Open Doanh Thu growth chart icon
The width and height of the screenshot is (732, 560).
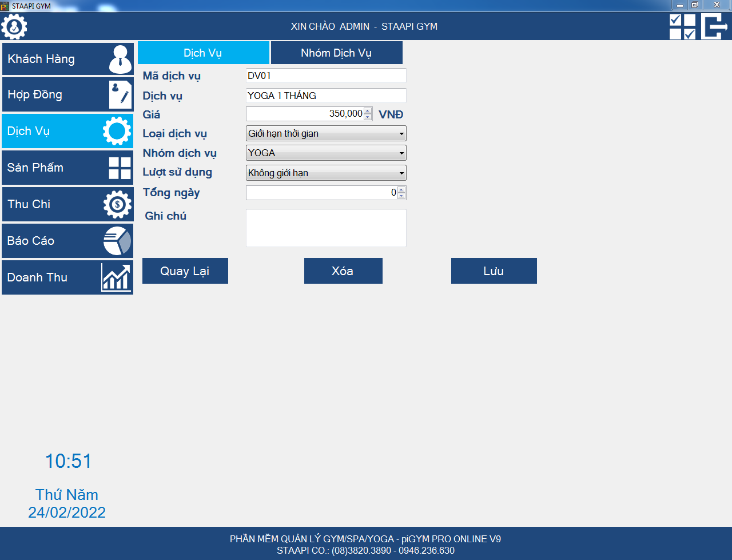coord(116,277)
